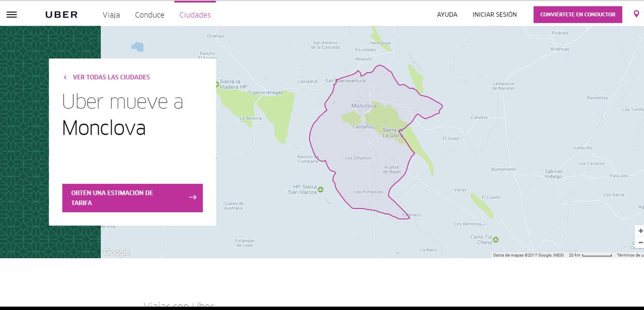The width and height of the screenshot is (644, 310).
Task: Click the Cerro Tia Chena park marker
Action: point(496,240)
